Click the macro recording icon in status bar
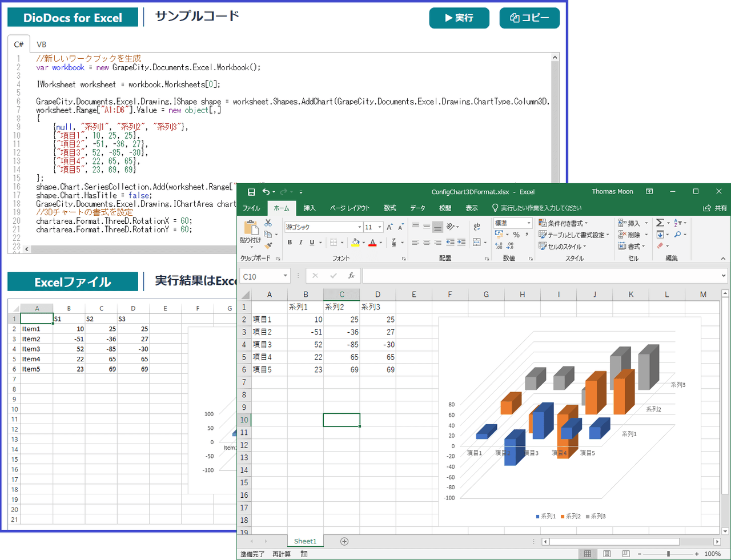Image resolution: width=731 pixels, height=560 pixels. pos(304,554)
